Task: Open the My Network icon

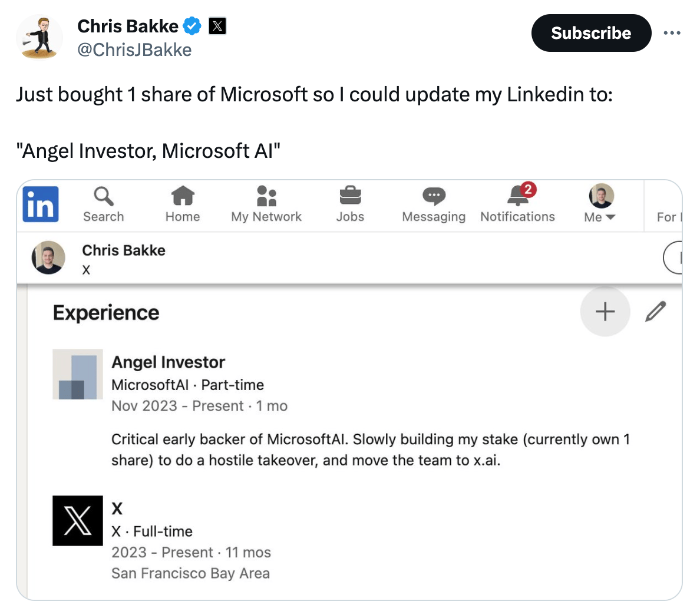Action: point(266,196)
